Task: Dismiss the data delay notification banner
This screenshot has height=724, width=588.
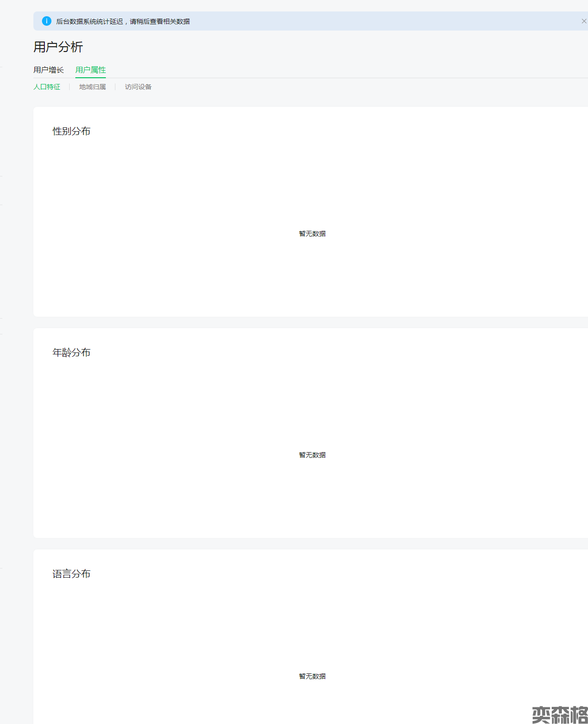Action: pos(584,21)
